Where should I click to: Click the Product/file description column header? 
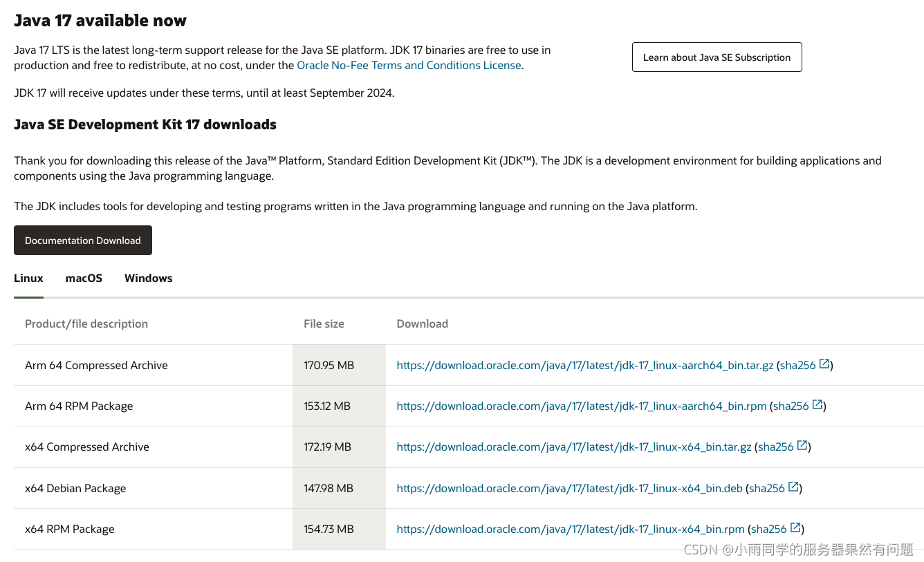pos(86,324)
